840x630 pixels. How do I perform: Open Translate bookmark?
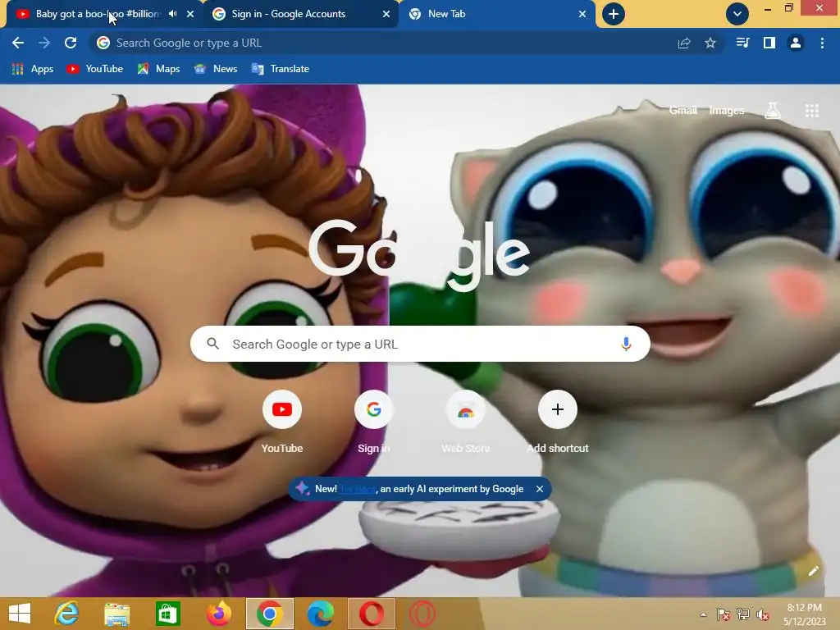281,69
